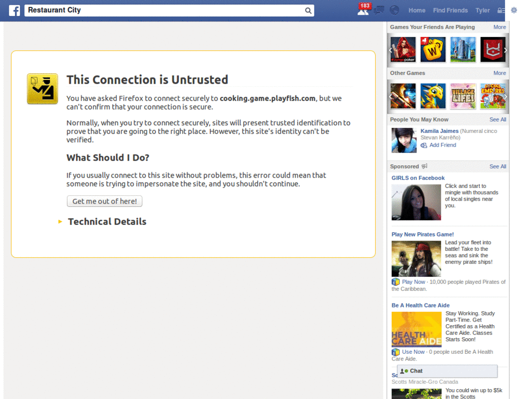Open the settings gear icon
The height and width of the screenshot is (399, 532).
pyautogui.click(x=514, y=10)
